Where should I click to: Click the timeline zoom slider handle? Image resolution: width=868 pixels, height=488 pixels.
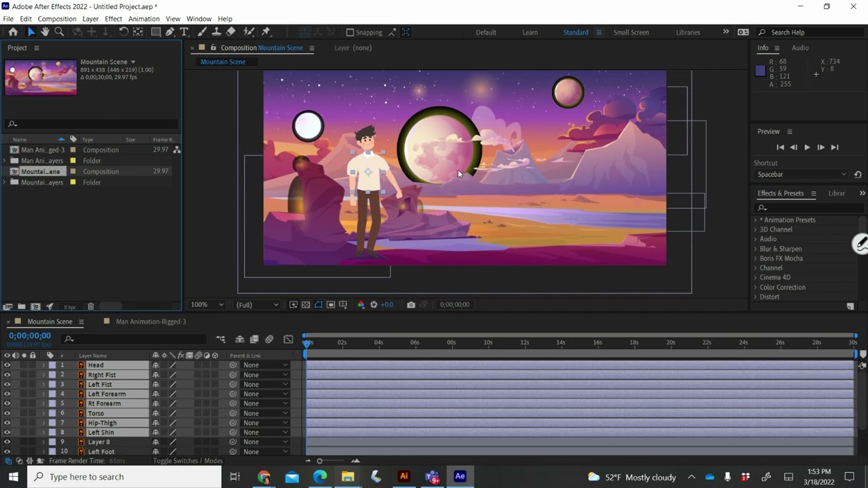point(319,461)
